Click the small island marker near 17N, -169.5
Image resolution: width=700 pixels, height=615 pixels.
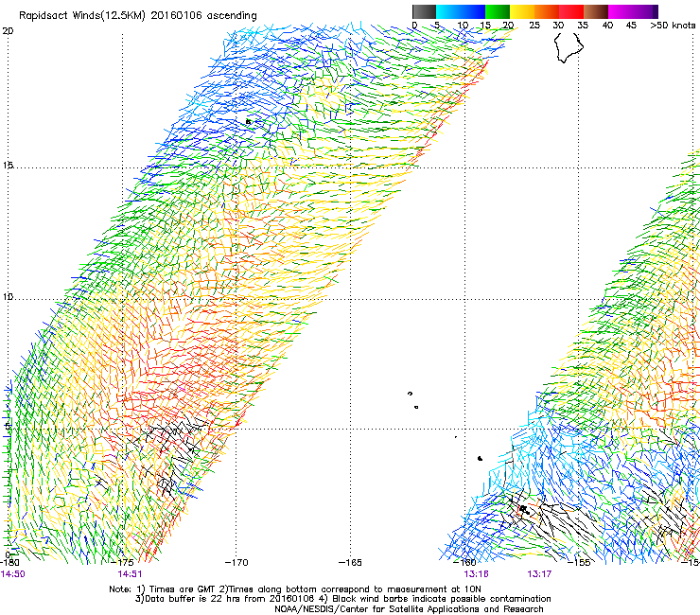(248, 121)
